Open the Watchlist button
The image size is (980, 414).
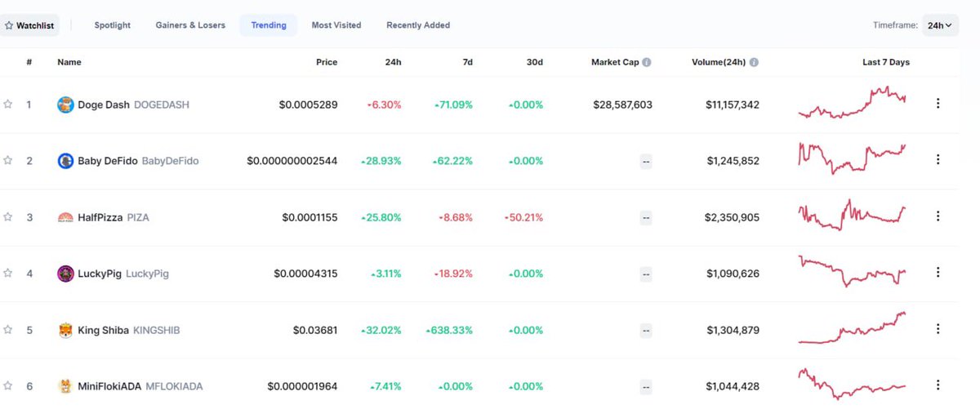29,25
